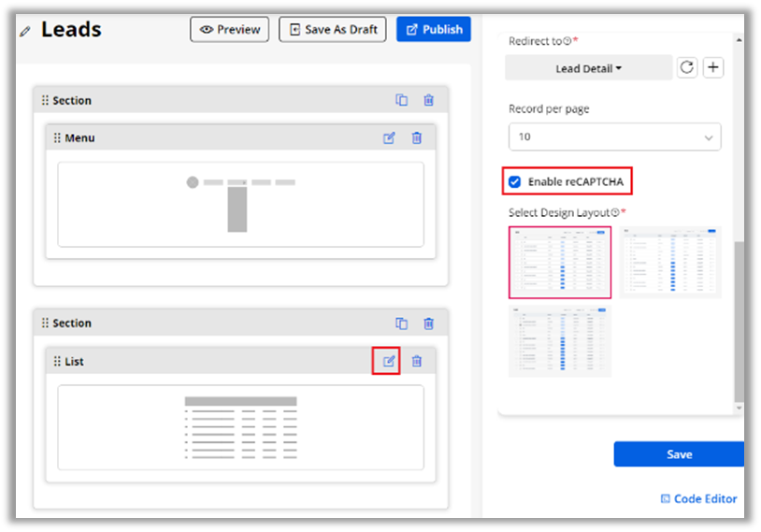Duplicate the first Section with copy icon
Image resolution: width=761 pixels, height=532 pixels.
401,101
